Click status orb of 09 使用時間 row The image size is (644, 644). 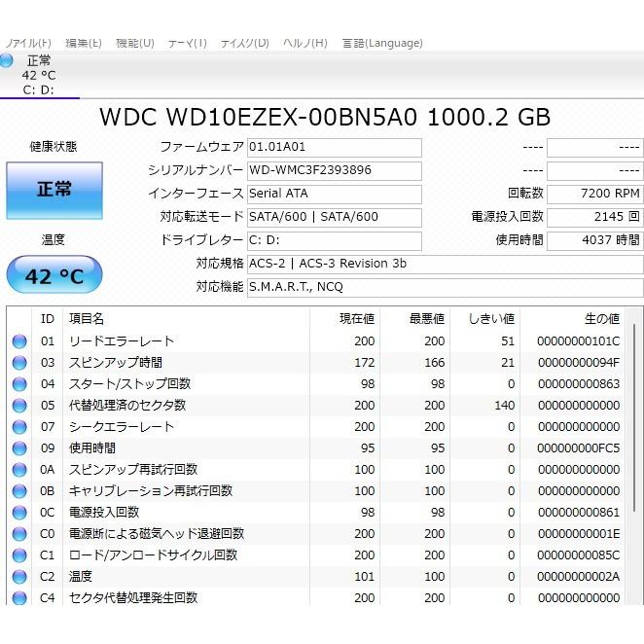(19, 448)
